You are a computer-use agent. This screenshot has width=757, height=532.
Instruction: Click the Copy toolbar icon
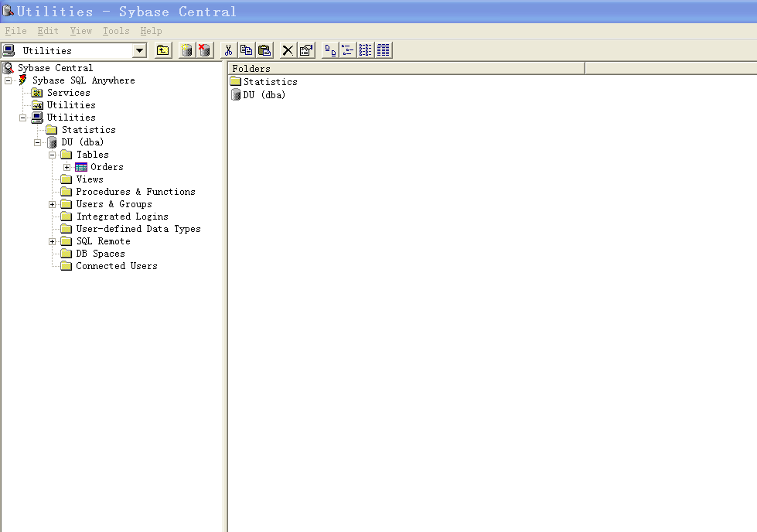pyautogui.click(x=246, y=50)
